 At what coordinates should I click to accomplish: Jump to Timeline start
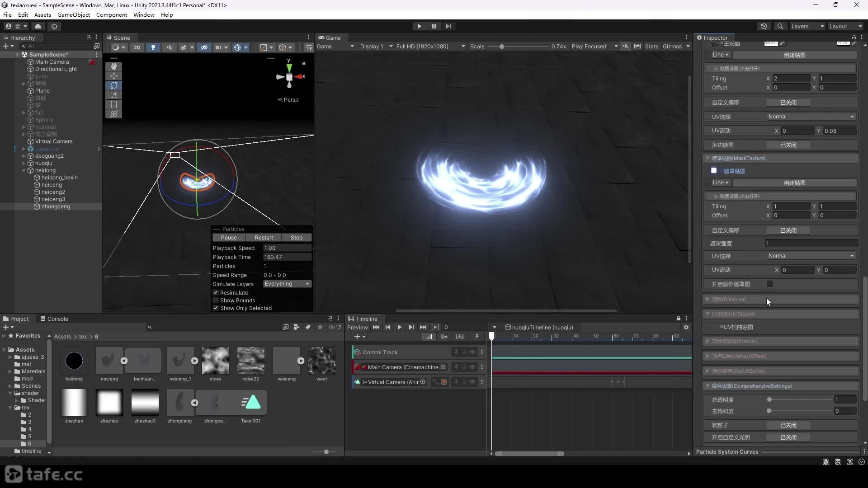(376, 327)
